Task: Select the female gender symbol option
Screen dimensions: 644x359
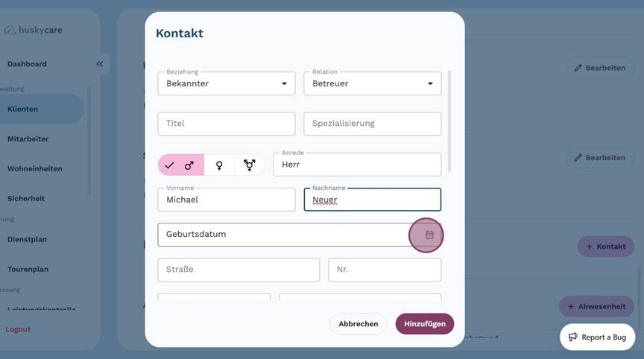Action: (219, 165)
